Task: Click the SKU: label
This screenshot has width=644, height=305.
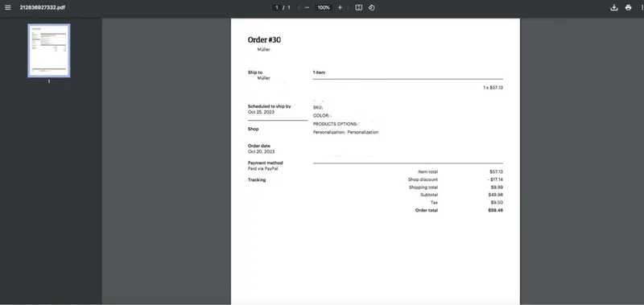Action: pos(318,108)
